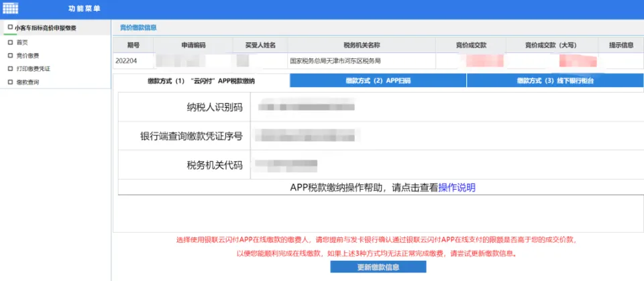
Task: Click the 202204 period cell in table
Action: click(127, 60)
